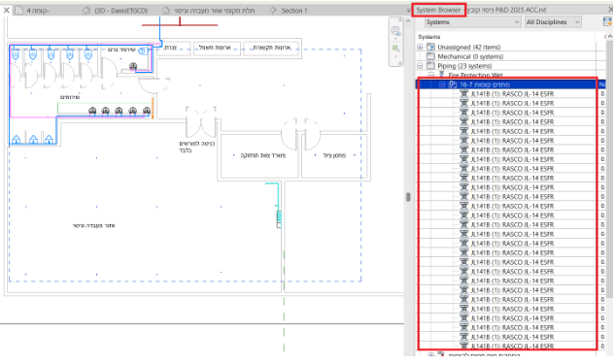
Task: Collapse the selected 16-7 system node
Action: [442, 84]
